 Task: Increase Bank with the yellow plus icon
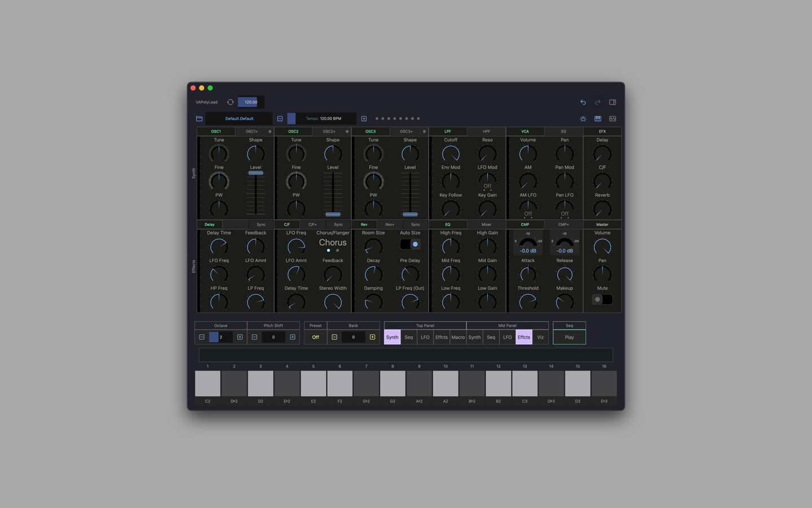coord(372,337)
